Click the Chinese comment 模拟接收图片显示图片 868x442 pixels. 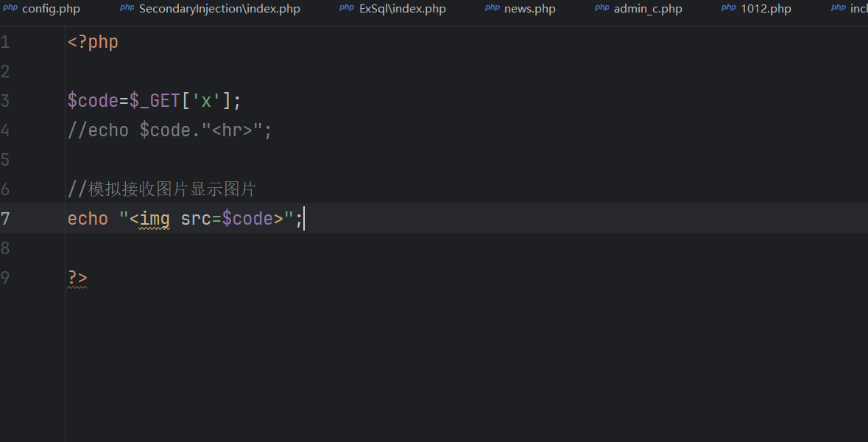coord(172,189)
